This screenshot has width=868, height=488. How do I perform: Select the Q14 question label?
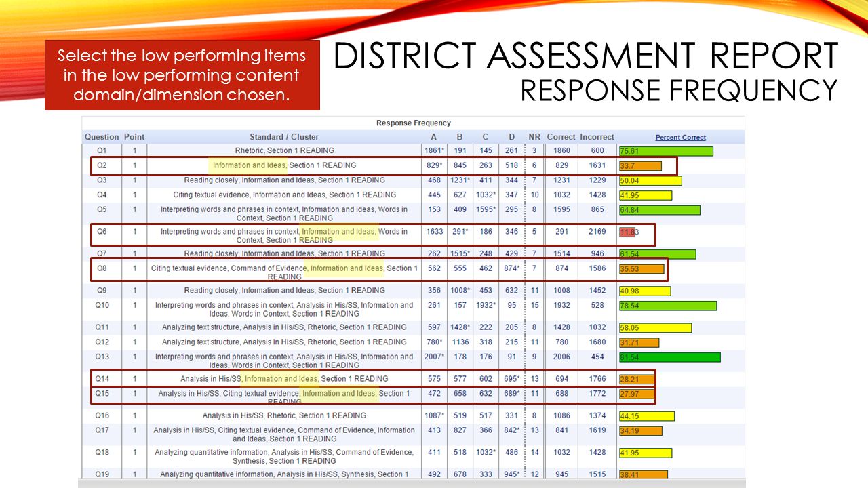(102, 379)
